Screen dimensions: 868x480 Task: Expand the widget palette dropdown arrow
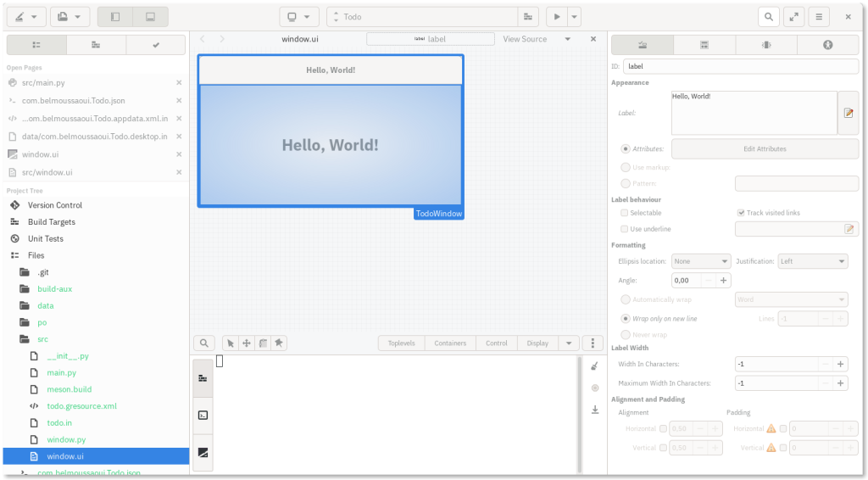coord(569,343)
